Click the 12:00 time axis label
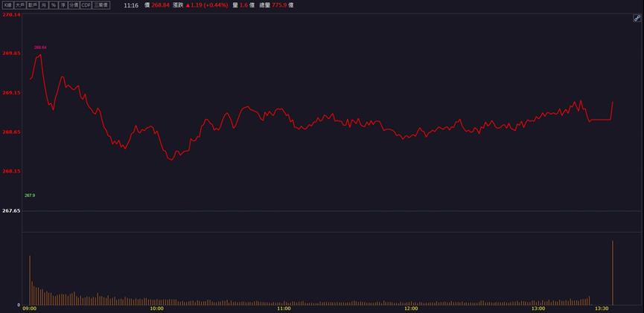 click(x=411, y=309)
